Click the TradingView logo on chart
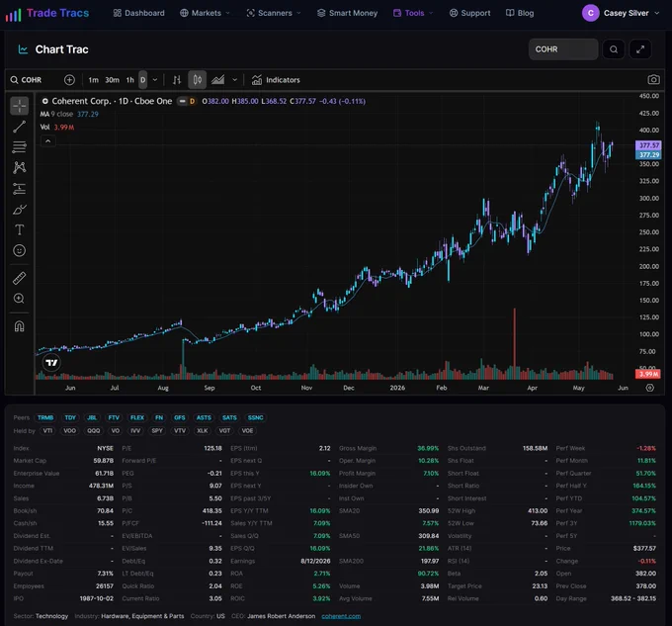This screenshot has height=626, width=672. 51,363
